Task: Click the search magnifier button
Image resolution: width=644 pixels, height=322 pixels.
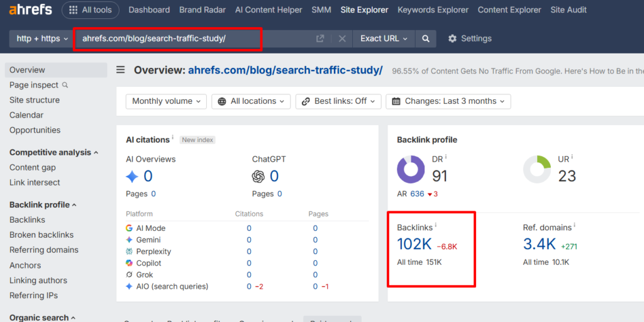Action: [426, 38]
